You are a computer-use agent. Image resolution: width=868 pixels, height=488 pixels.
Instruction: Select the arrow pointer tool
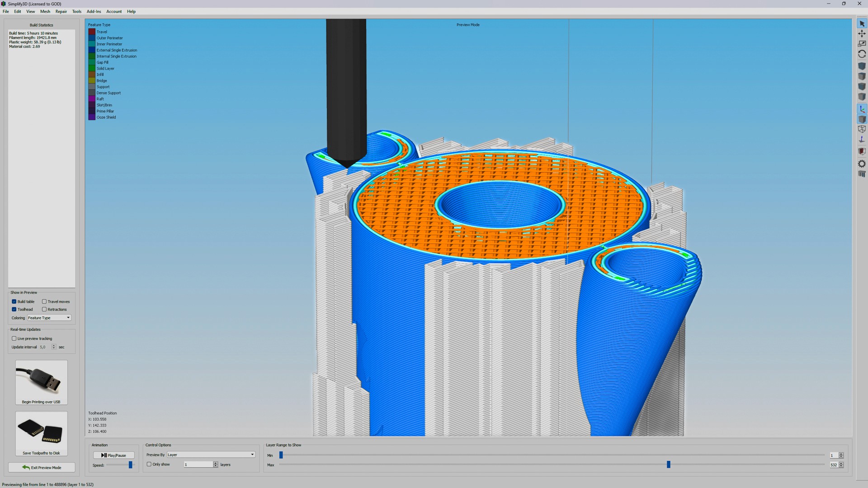pos(862,23)
